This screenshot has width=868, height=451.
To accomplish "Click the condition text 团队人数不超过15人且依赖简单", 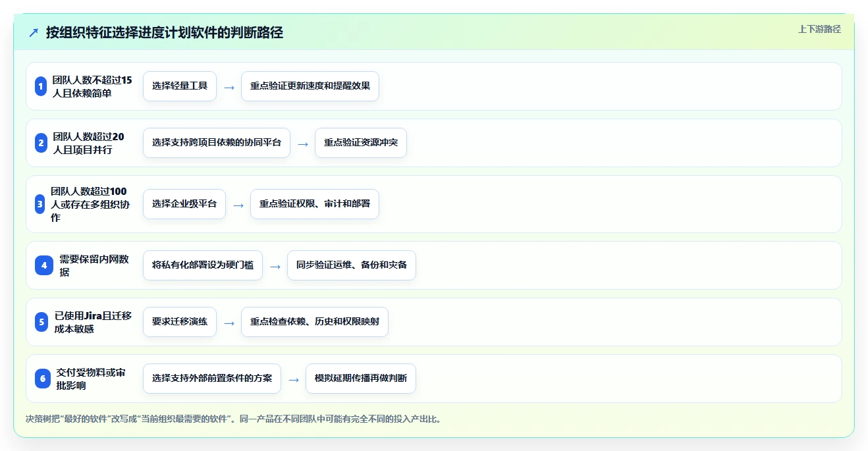I will point(92,86).
